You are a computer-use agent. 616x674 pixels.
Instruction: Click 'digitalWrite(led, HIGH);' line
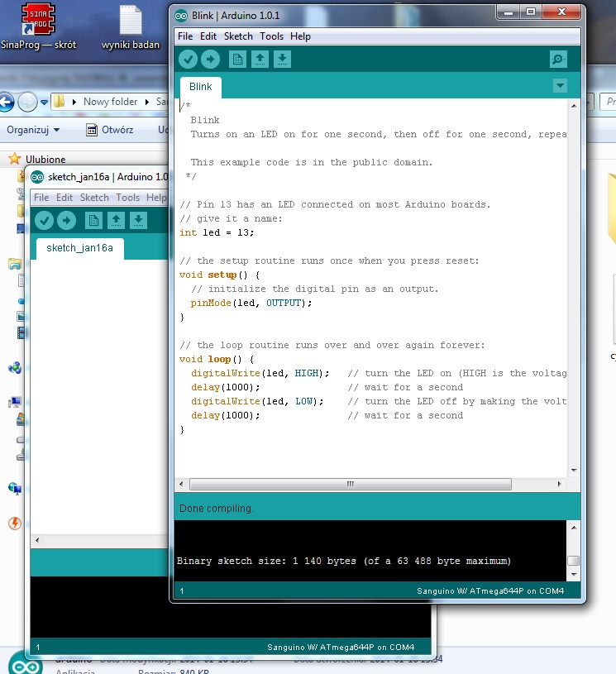tap(260, 374)
